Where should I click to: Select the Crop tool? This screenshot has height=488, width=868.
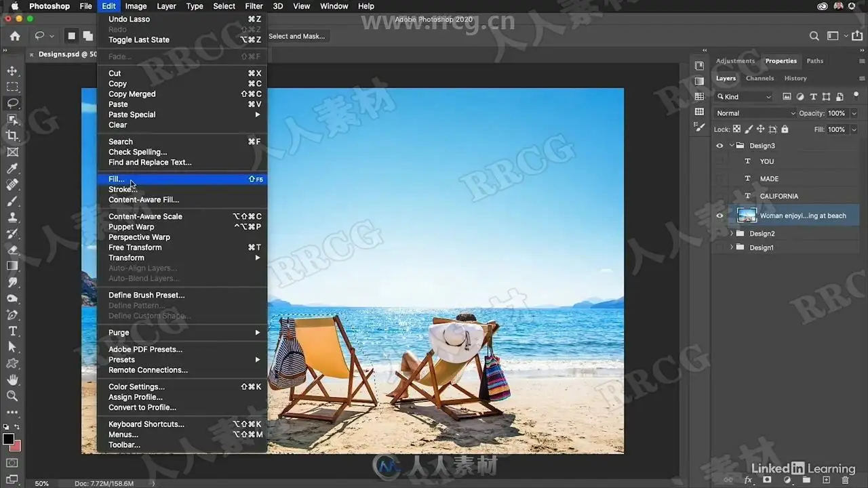[x=12, y=136]
